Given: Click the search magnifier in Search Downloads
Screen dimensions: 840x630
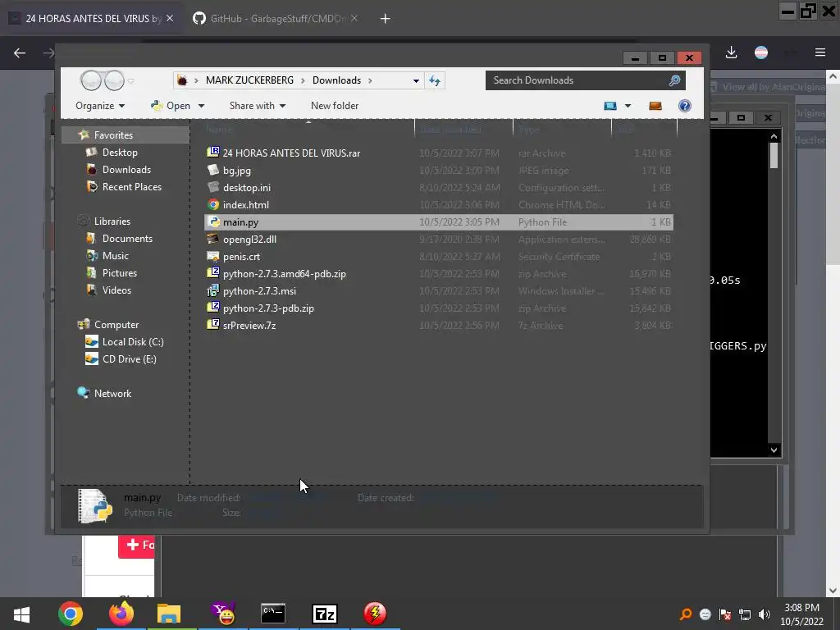Looking at the screenshot, I should pyautogui.click(x=674, y=80).
